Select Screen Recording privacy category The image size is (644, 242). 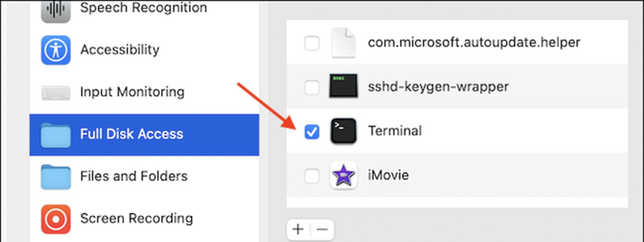click(x=144, y=219)
